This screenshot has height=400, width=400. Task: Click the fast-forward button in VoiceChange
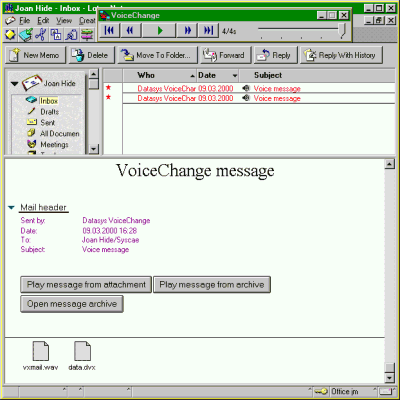pos(188,31)
